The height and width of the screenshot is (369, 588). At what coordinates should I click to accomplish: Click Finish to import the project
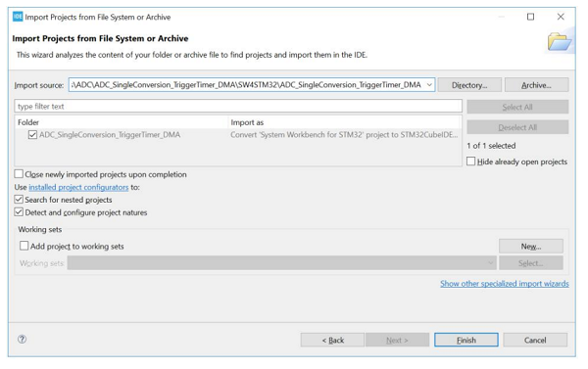466,340
